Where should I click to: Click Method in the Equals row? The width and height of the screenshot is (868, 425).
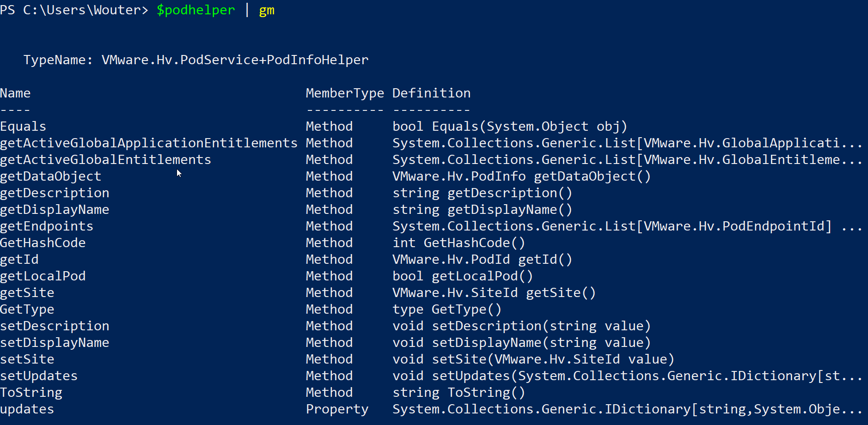(x=329, y=127)
